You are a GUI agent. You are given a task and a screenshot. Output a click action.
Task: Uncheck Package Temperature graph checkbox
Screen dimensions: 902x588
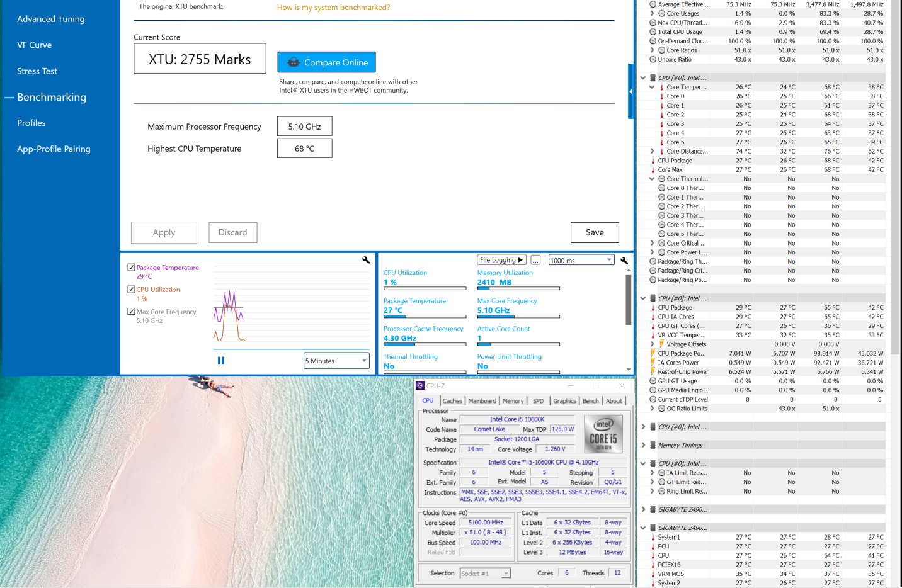131,268
